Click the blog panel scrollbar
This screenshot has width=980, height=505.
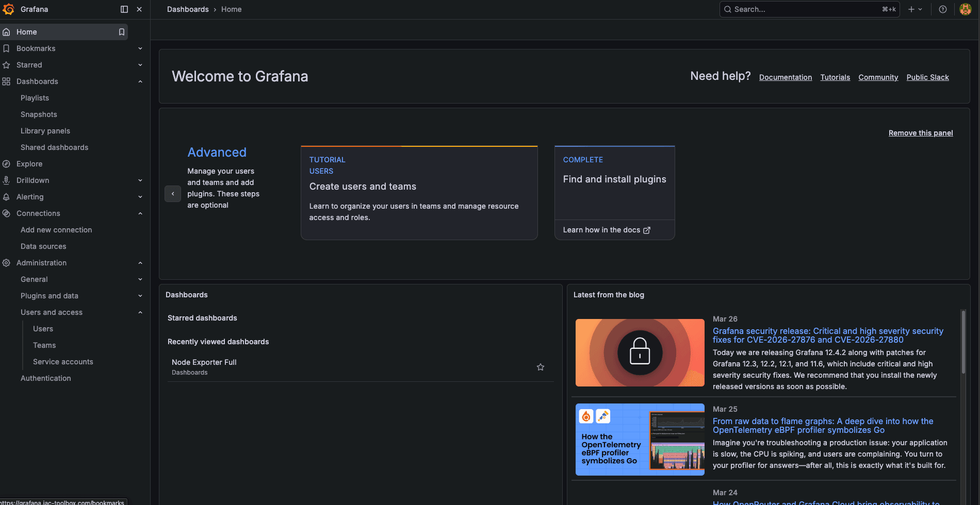point(963,342)
